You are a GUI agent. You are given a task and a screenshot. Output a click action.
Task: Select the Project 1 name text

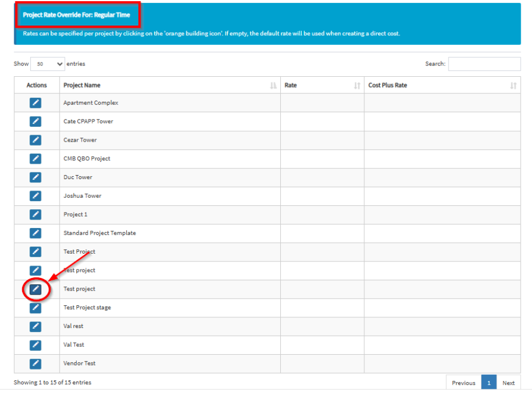[x=76, y=214]
